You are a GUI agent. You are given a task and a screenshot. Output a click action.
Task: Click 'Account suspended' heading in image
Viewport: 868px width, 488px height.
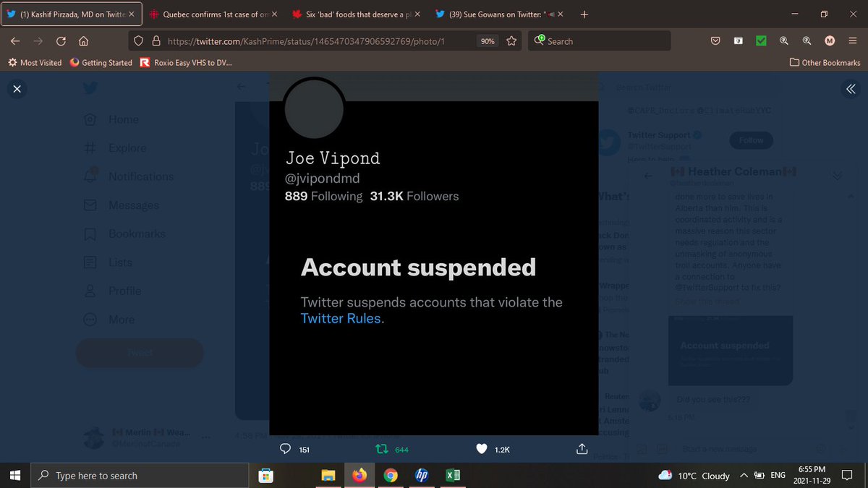tap(418, 267)
